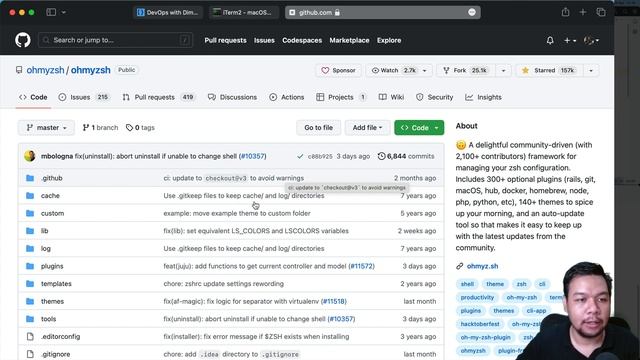640x360 pixels.
Task: Open mbologna committer avatar
Action: point(29,156)
